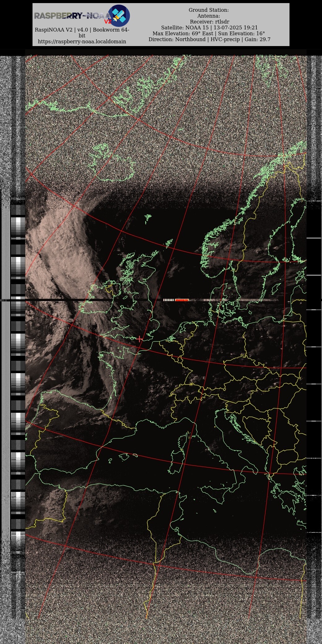Click the Raspberry-NOAA V2 satellite logo icon

tap(119, 16)
